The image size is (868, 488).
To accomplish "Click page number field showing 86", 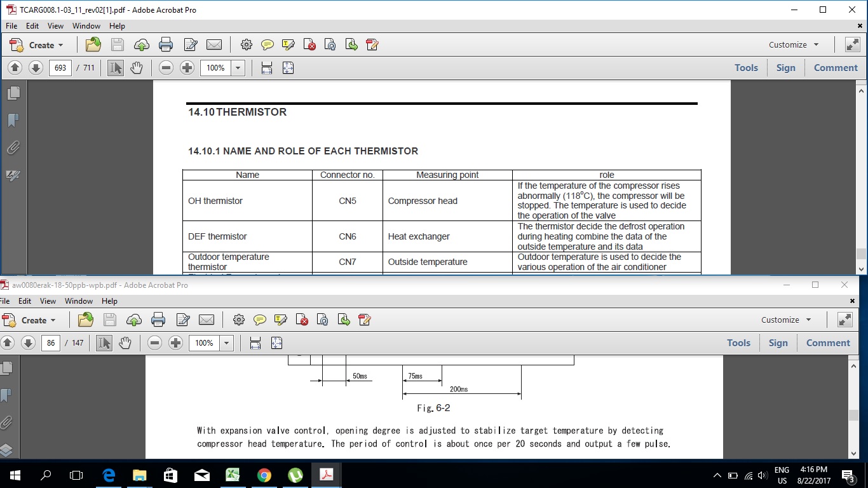I will click(51, 343).
